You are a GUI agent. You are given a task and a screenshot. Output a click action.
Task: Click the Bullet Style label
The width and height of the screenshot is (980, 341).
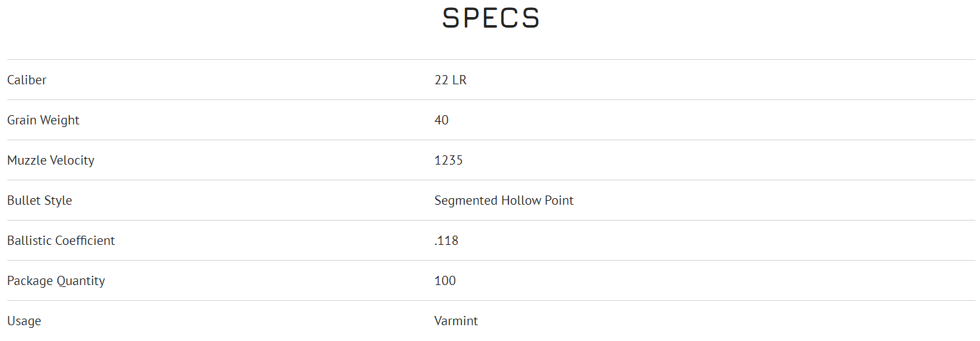click(x=40, y=201)
